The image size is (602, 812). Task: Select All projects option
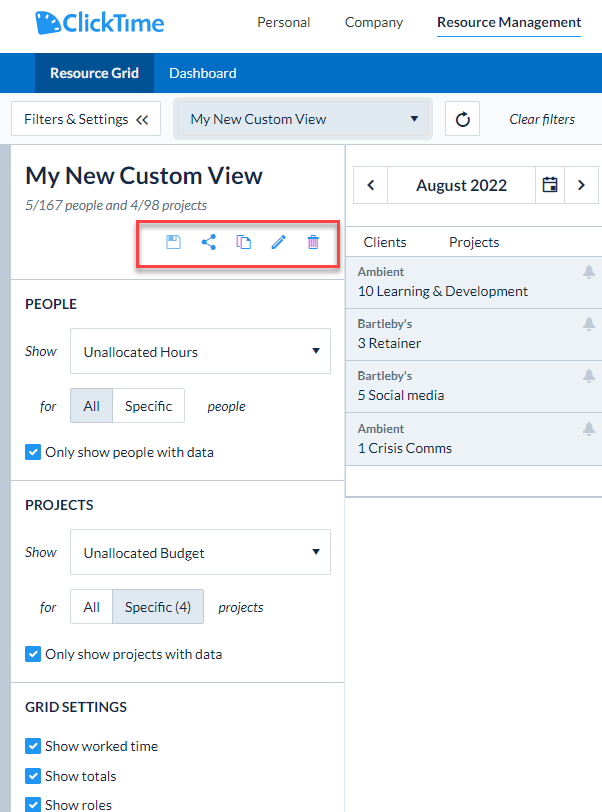pos(91,607)
